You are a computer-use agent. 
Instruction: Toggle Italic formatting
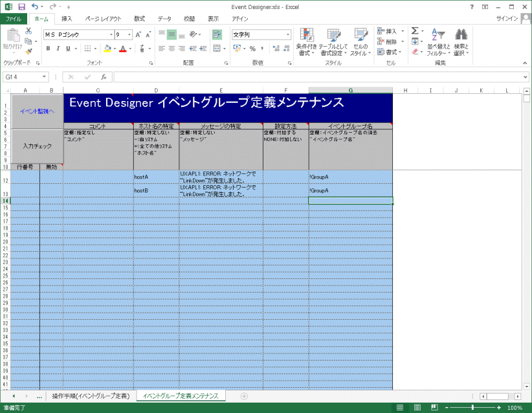pos(58,49)
